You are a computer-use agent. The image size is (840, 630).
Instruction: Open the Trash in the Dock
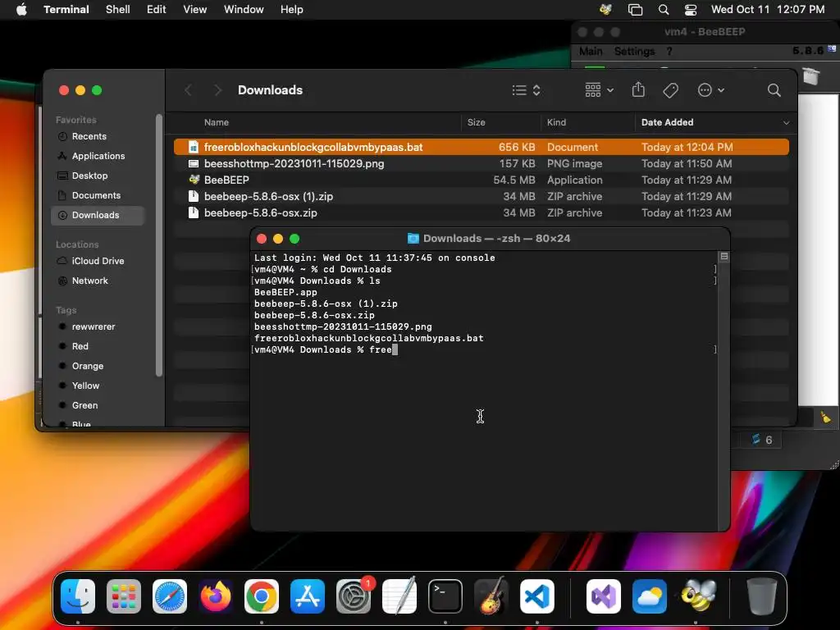pyautogui.click(x=761, y=596)
